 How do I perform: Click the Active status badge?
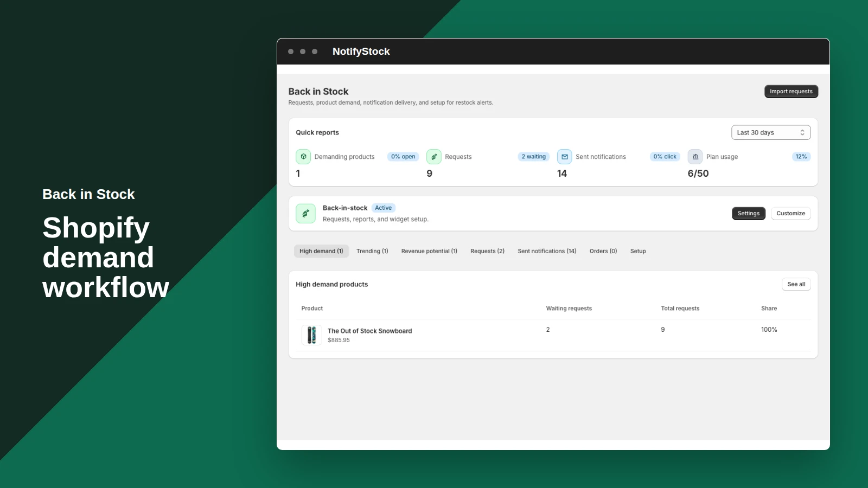[383, 208]
